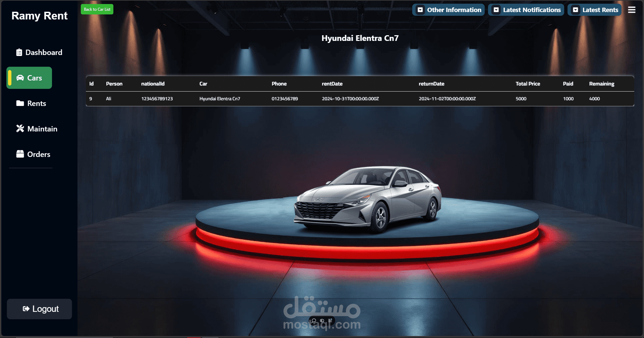Expand the Latest Notifications dropdown

(526, 10)
